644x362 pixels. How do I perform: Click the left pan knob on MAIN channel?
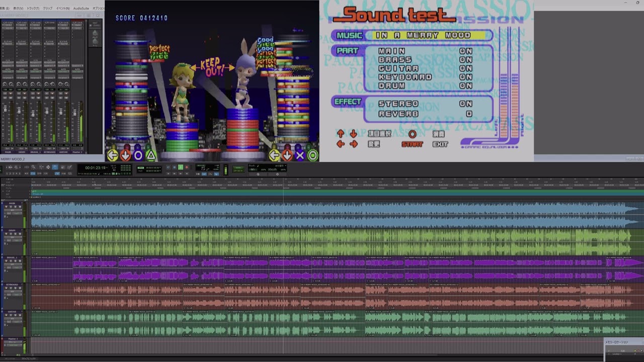point(5,84)
